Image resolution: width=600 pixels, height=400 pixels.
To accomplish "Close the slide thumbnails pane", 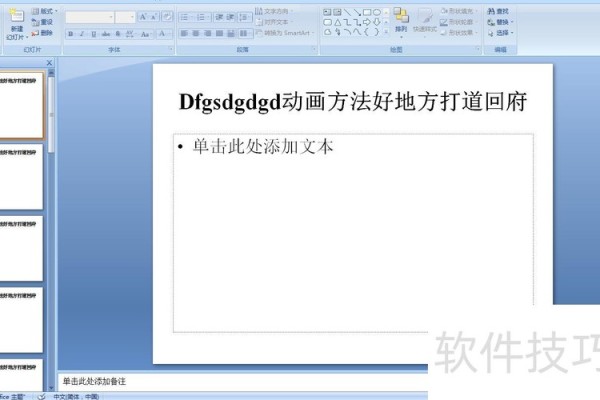I will pos(49,62).
